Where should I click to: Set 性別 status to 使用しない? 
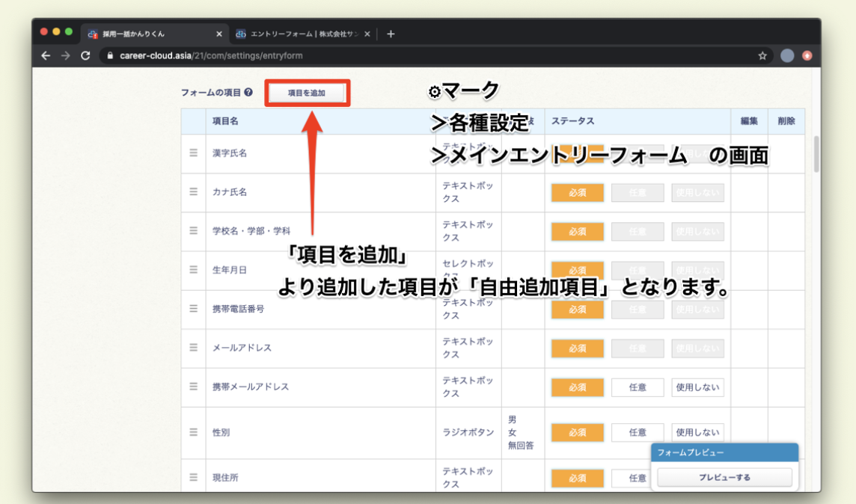(x=697, y=432)
